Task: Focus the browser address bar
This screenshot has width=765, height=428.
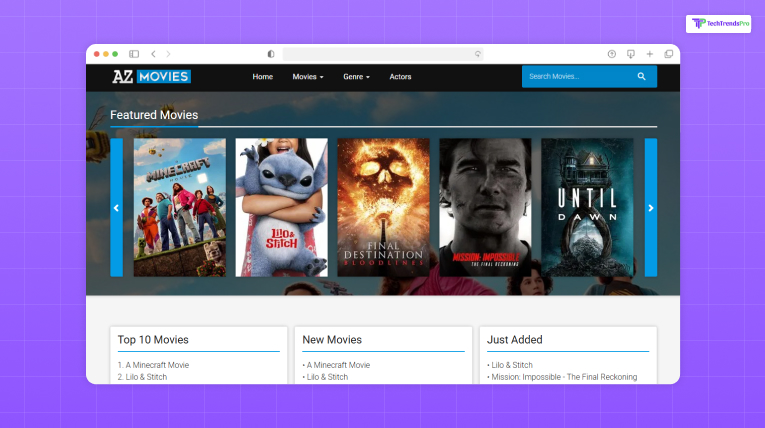Action: tap(383, 54)
